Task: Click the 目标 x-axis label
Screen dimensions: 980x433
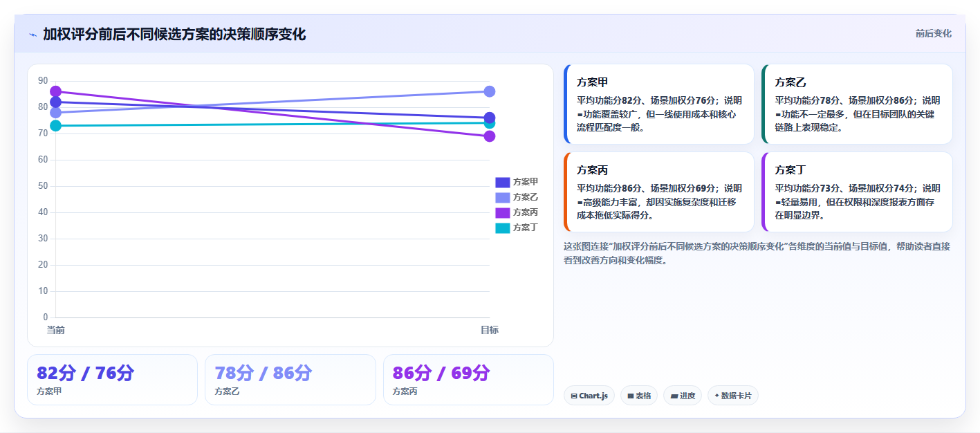Action: click(489, 330)
